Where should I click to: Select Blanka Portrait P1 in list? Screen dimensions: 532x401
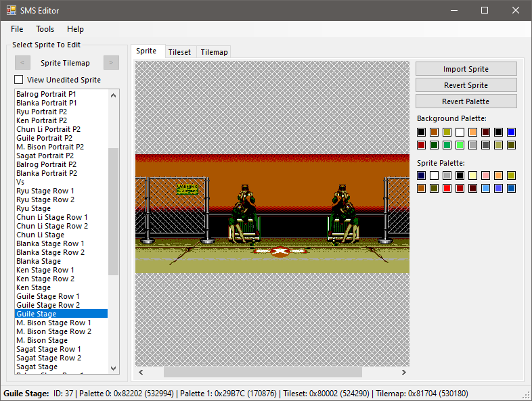(x=62, y=103)
